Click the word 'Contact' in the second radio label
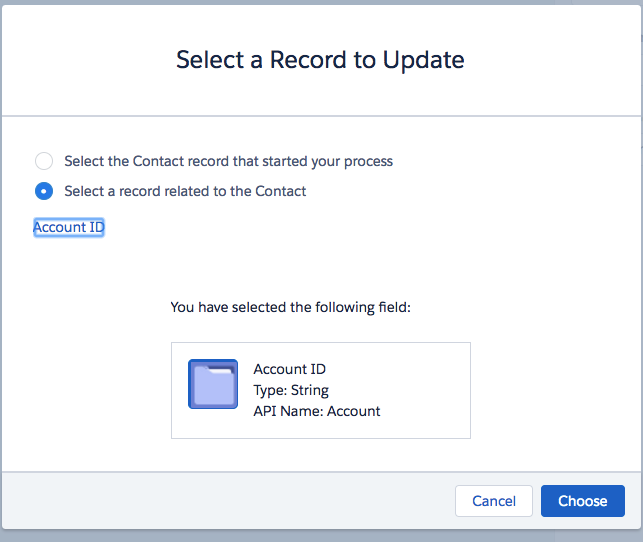The height and width of the screenshot is (542, 643). [x=281, y=191]
